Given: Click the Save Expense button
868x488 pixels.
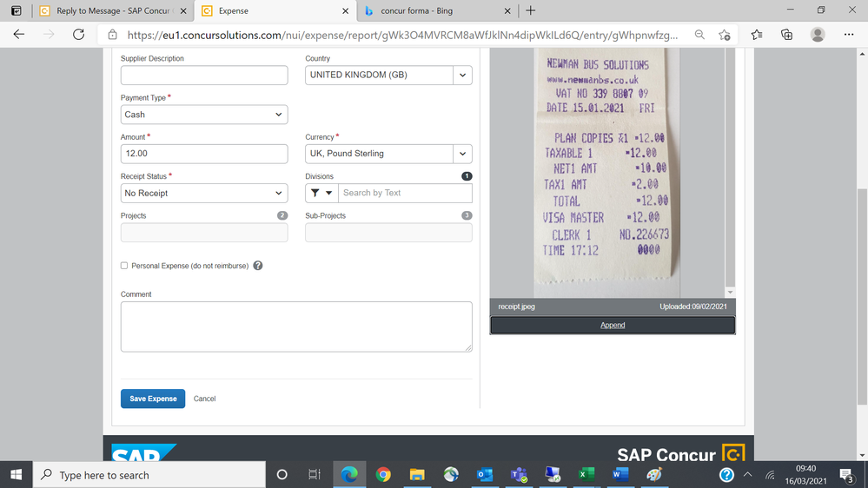Looking at the screenshot, I should tap(153, 399).
